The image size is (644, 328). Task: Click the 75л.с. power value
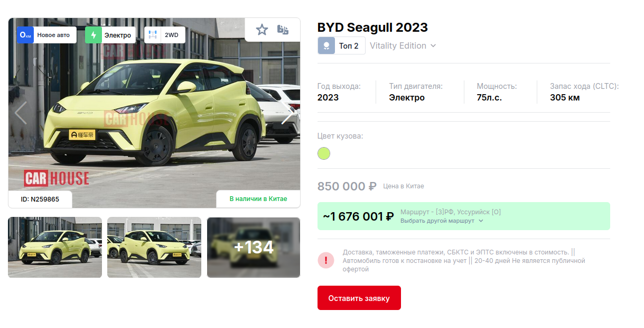(x=489, y=97)
